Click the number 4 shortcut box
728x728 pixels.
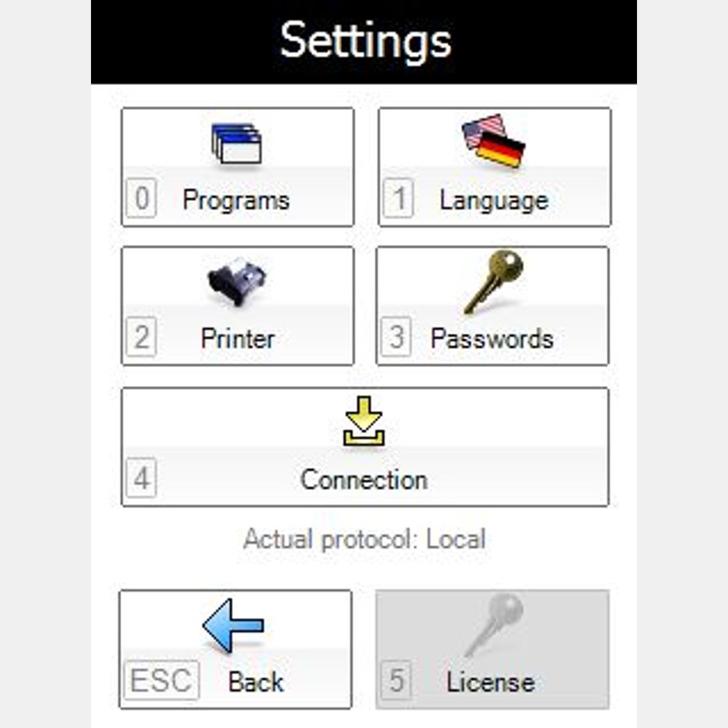pos(141,479)
